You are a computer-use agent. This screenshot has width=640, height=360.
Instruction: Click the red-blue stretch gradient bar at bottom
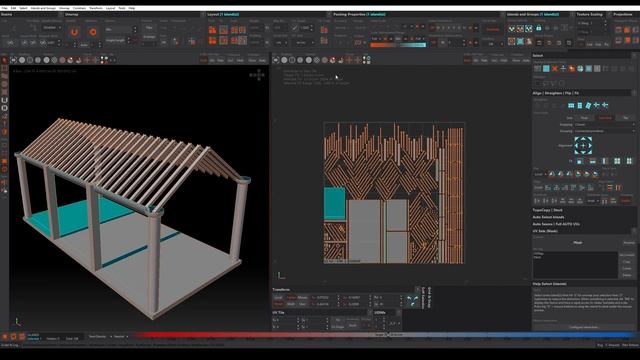pos(383,335)
